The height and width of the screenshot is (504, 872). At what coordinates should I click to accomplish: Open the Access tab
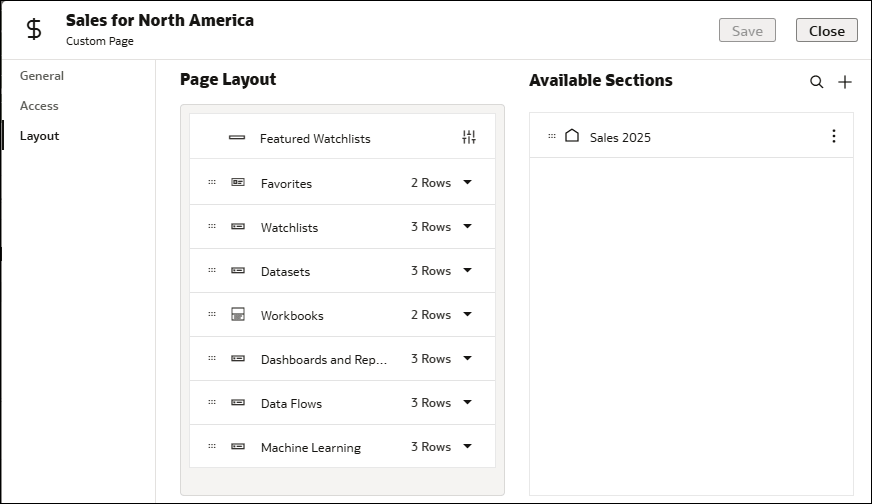click(x=40, y=106)
